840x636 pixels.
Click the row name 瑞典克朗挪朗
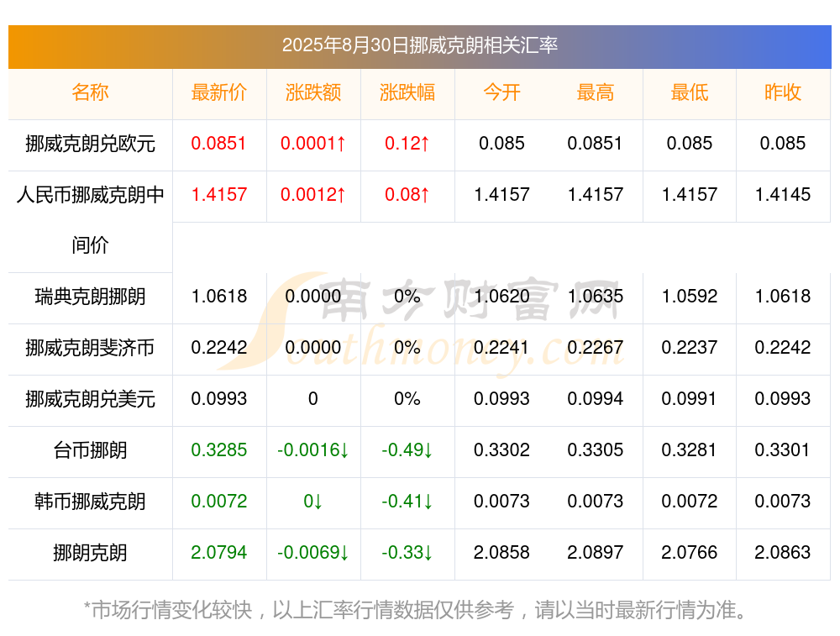click(90, 297)
